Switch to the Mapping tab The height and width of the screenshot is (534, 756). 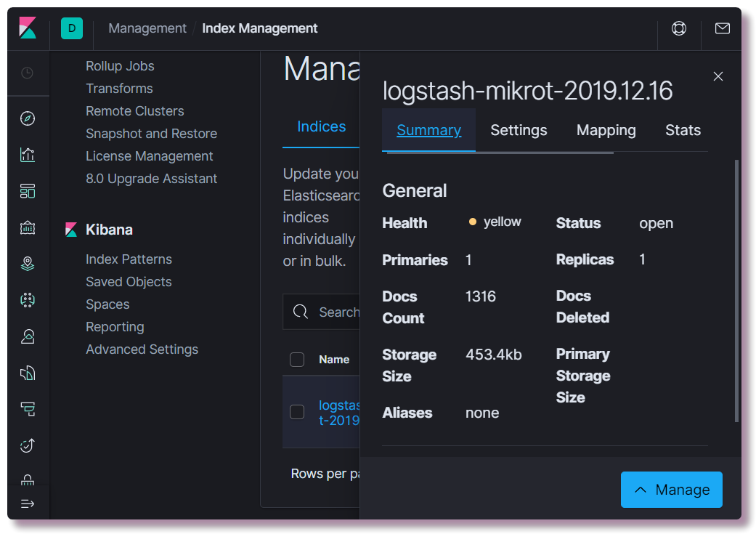coord(606,130)
